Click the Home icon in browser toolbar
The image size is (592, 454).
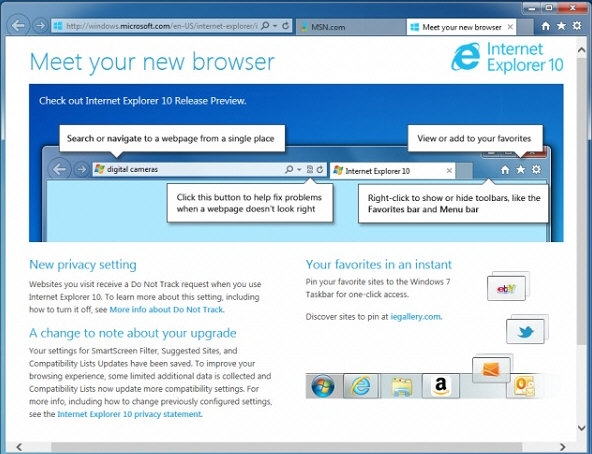point(546,26)
